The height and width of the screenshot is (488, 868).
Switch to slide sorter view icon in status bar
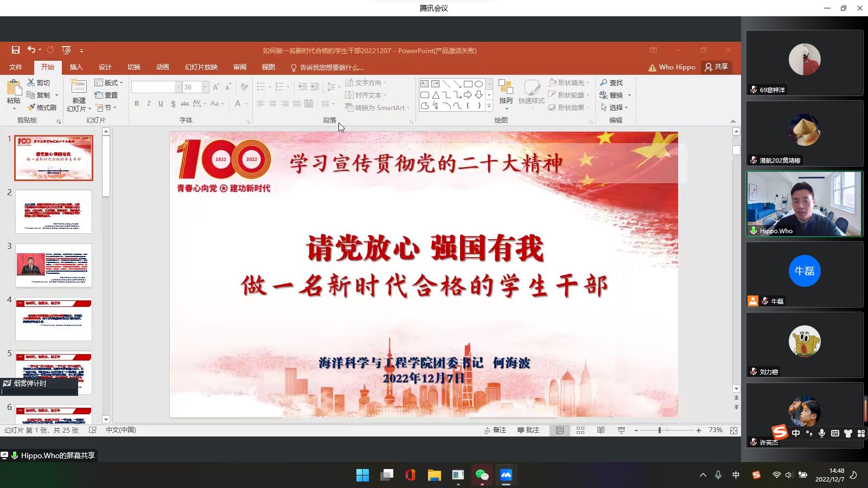click(x=580, y=430)
